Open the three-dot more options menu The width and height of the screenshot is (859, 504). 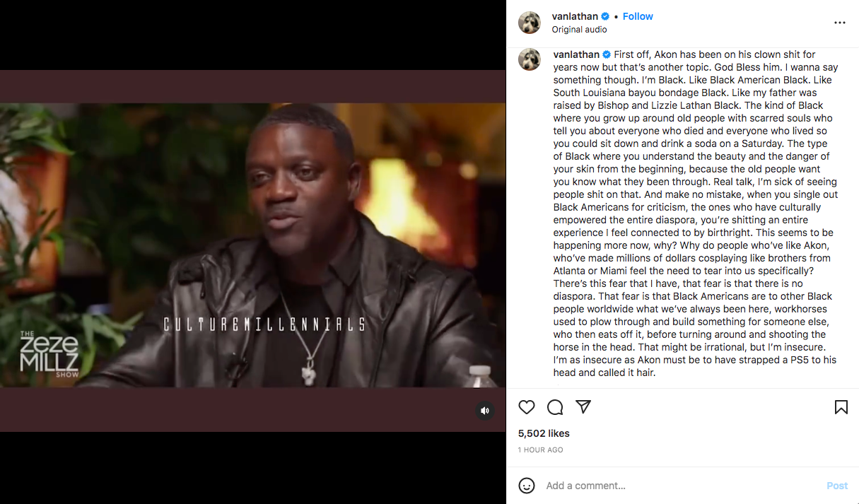click(840, 23)
